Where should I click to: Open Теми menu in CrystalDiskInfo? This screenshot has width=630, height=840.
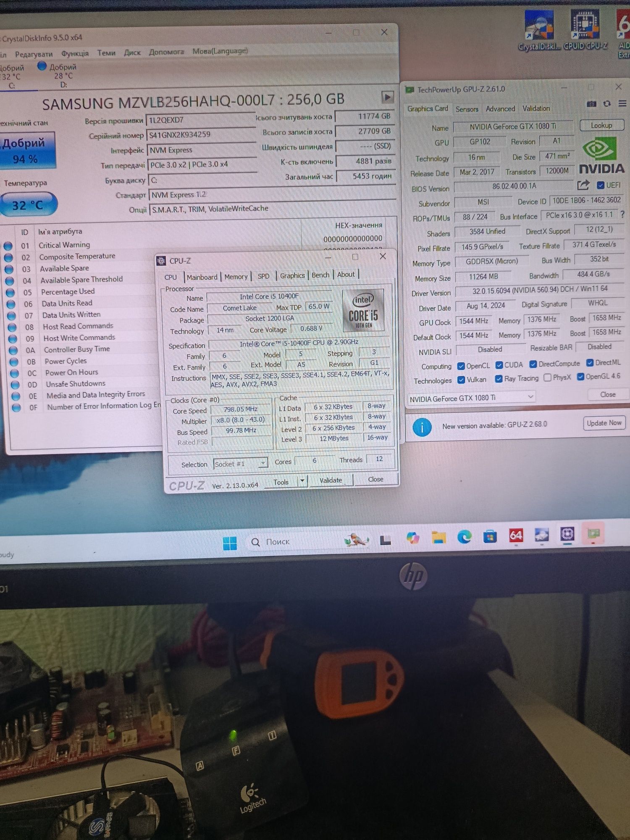click(x=106, y=53)
